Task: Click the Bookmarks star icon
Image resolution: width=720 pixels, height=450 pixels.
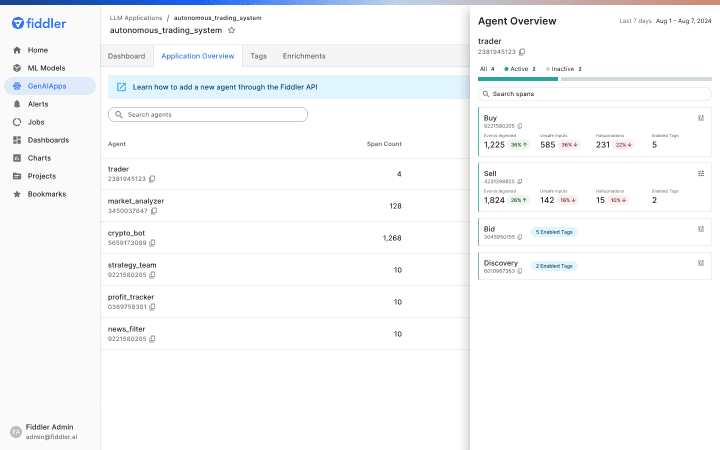Action: pyautogui.click(x=17, y=194)
